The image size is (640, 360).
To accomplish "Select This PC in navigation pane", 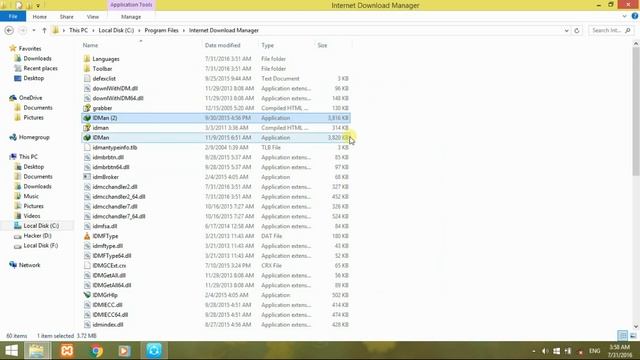I will point(28,157).
